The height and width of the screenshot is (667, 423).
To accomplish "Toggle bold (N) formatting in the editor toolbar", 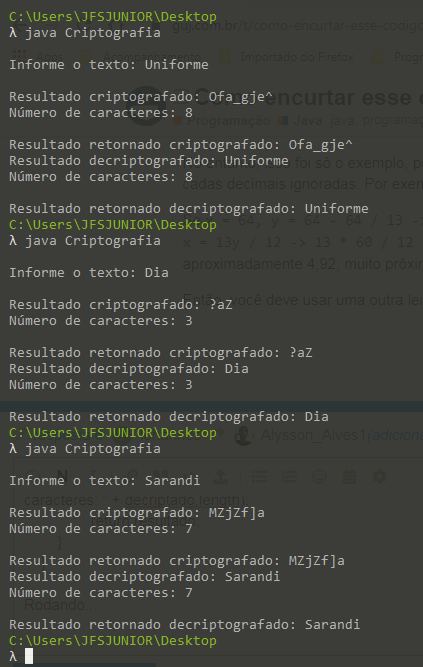I will [x=62, y=476].
